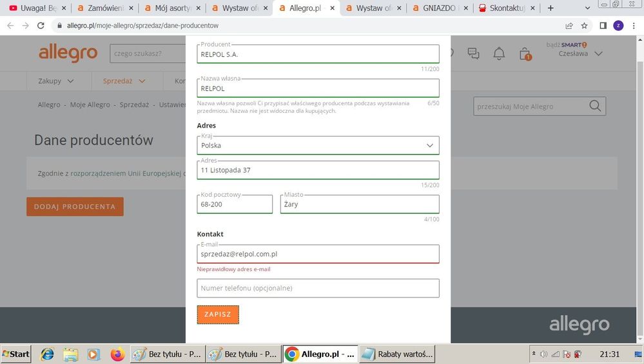The image size is (644, 364).
Task: Open the Chrome three-dot menu
Action: click(x=634, y=26)
